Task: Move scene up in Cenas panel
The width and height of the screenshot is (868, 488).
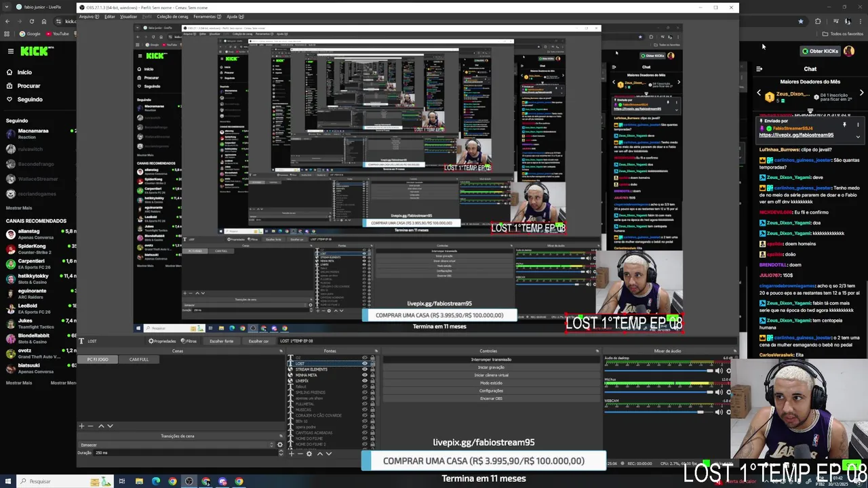Action: pyautogui.click(x=101, y=426)
